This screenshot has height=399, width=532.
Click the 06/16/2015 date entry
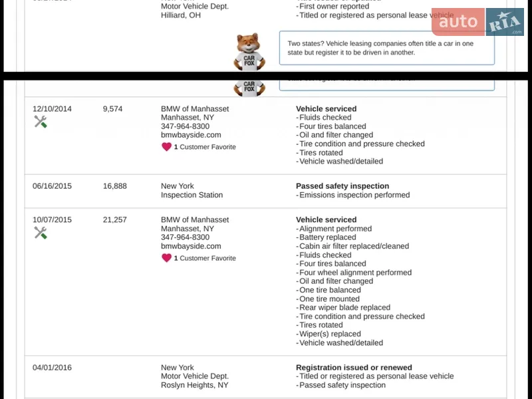point(52,186)
